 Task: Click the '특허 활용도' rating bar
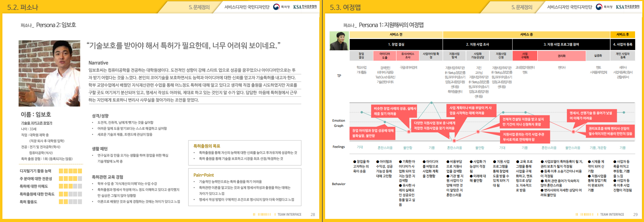point(70,202)
